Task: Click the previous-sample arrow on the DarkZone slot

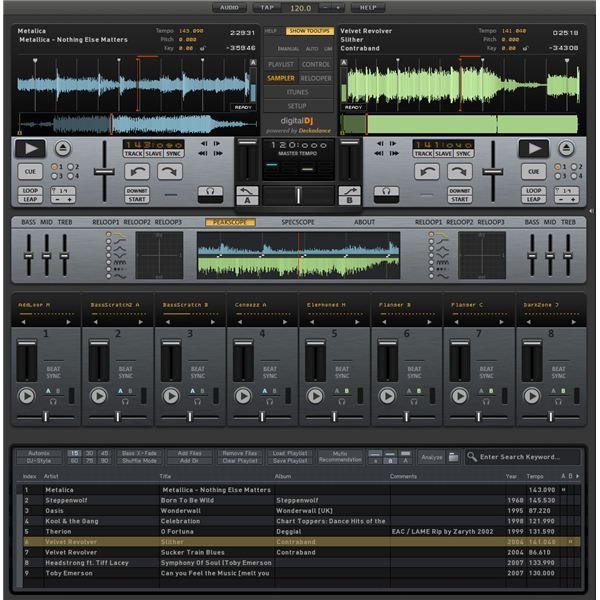Action: pyautogui.click(x=528, y=322)
